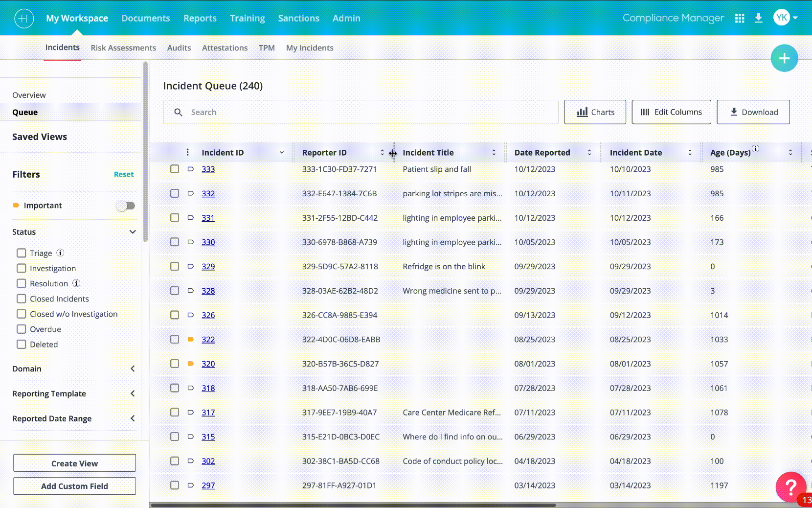Click the Edit Columns button
This screenshot has height=508, width=812.
pos(671,112)
